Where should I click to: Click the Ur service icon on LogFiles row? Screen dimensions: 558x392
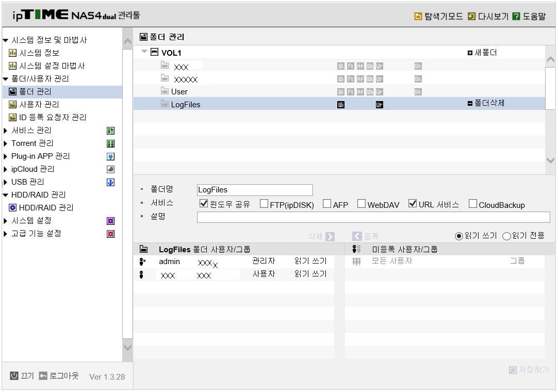point(380,105)
